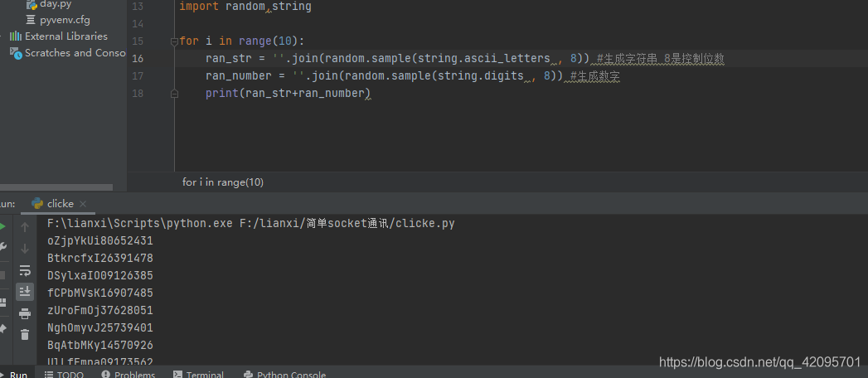868x378 pixels.
Task: Click line number 13 in gutter
Action: (138, 7)
